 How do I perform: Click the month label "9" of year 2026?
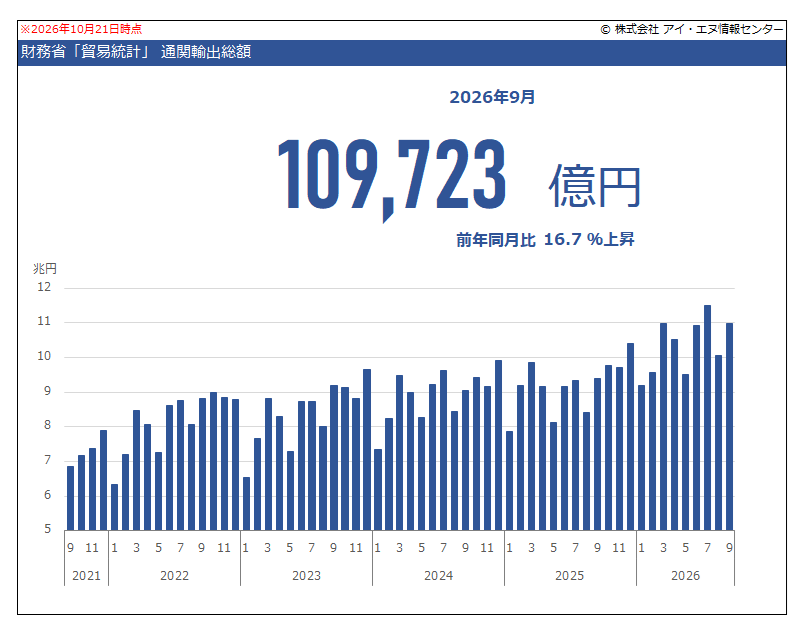pos(730,548)
